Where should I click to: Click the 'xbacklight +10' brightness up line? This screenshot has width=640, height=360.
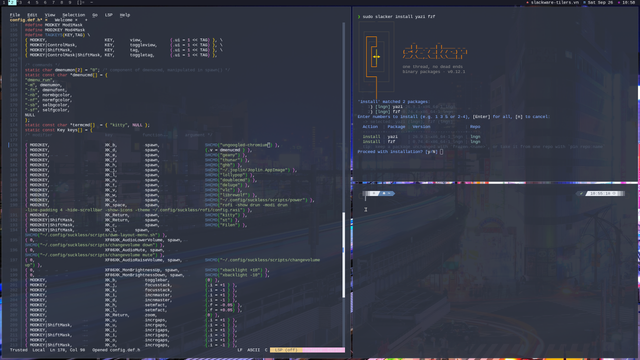tap(147, 270)
